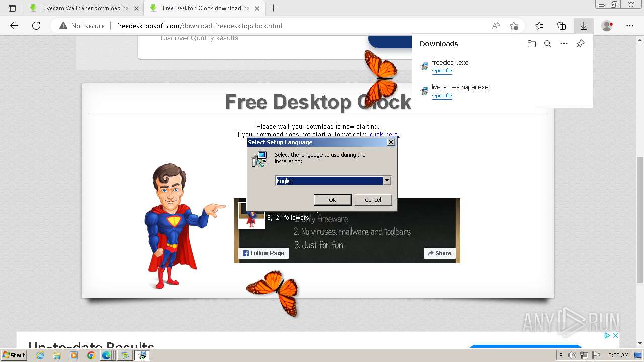Screen dimensions: 644x362
Task: Click the livecamwallpaper.exe file name
Action: tap(460, 87)
